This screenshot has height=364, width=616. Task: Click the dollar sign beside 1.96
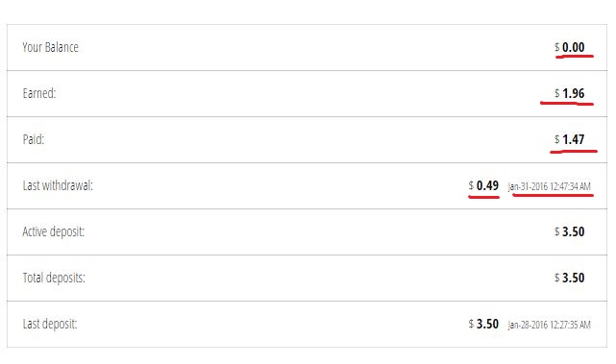click(557, 93)
